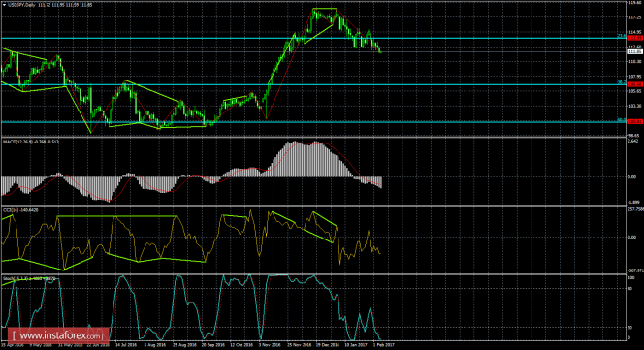
Task: Click the white 111.85 current price tag
Action: pos(635,51)
